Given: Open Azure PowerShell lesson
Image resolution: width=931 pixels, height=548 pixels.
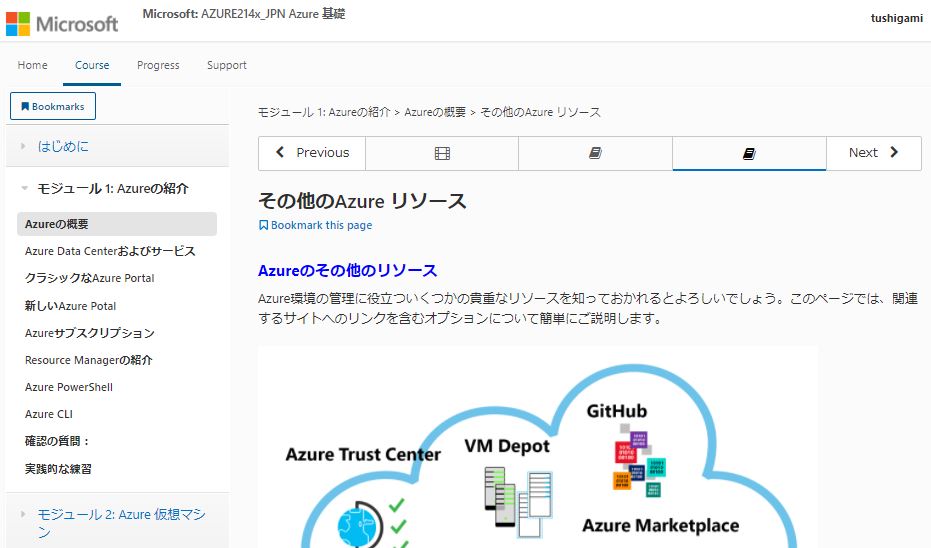Looking at the screenshot, I should coord(69,387).
